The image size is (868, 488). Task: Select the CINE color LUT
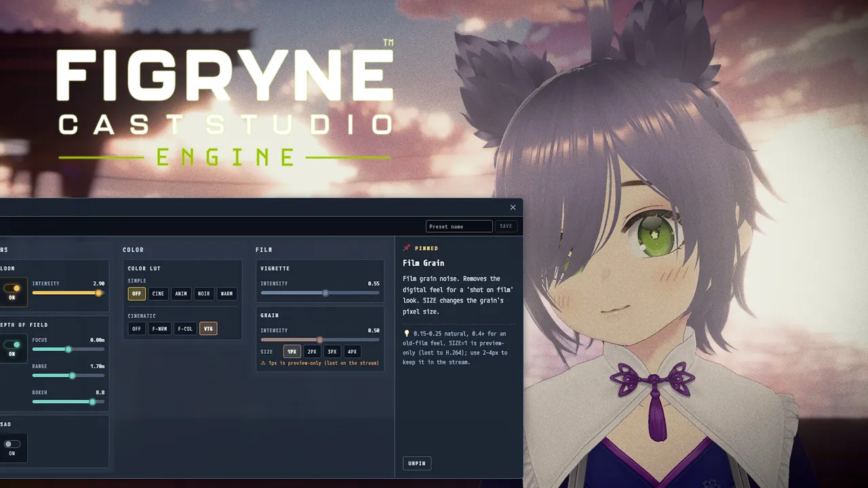[158, 293]
